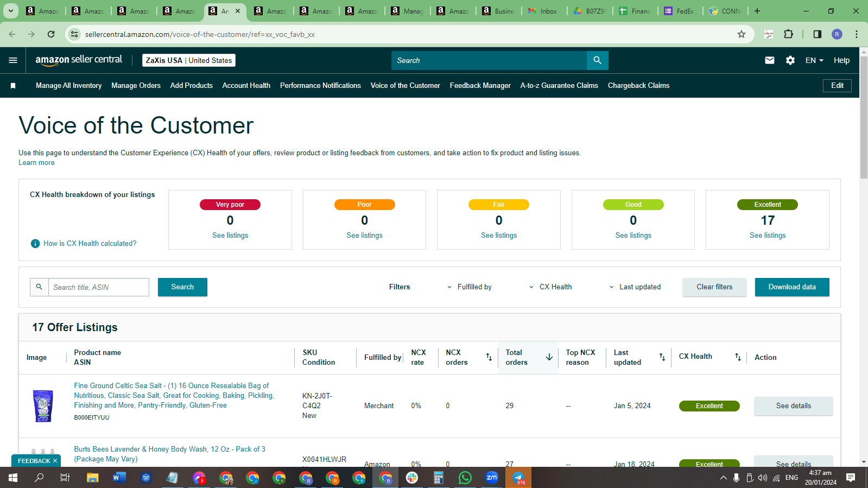Open the Fulfilled by filter dropdown

tap(470, 287)
